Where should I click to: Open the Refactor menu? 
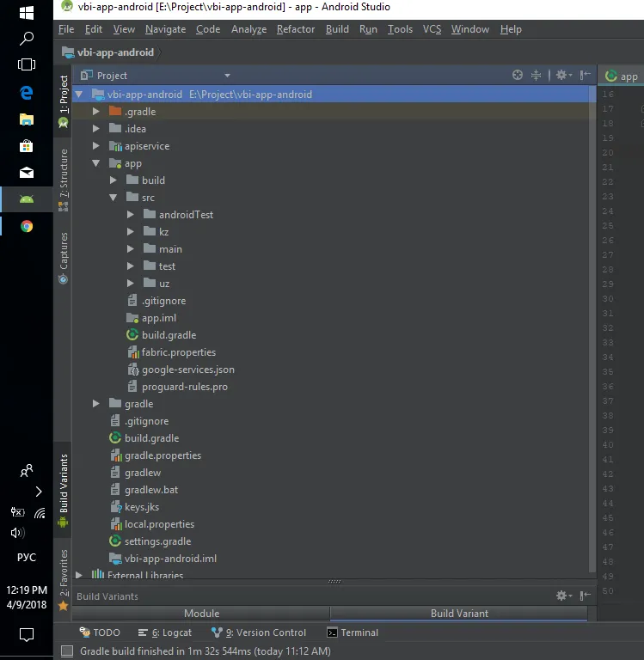pyautogui.click(x=296, y=29)
